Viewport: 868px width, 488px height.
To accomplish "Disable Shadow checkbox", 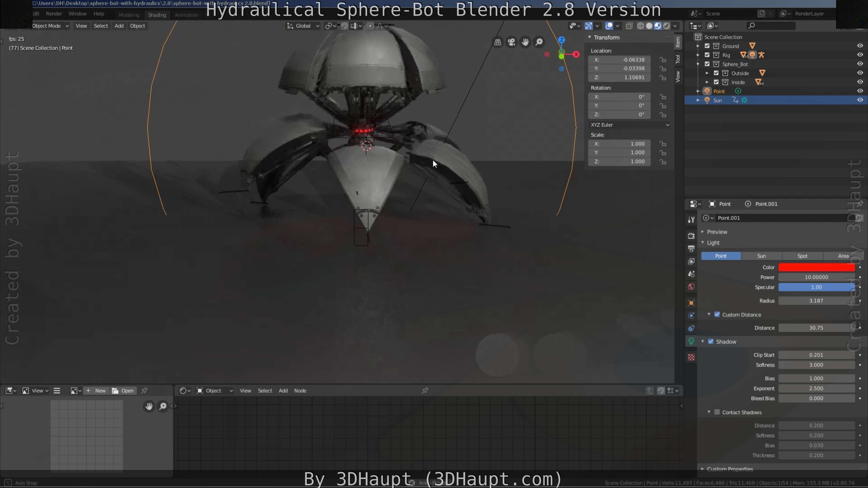I will (x=711, y=342).
